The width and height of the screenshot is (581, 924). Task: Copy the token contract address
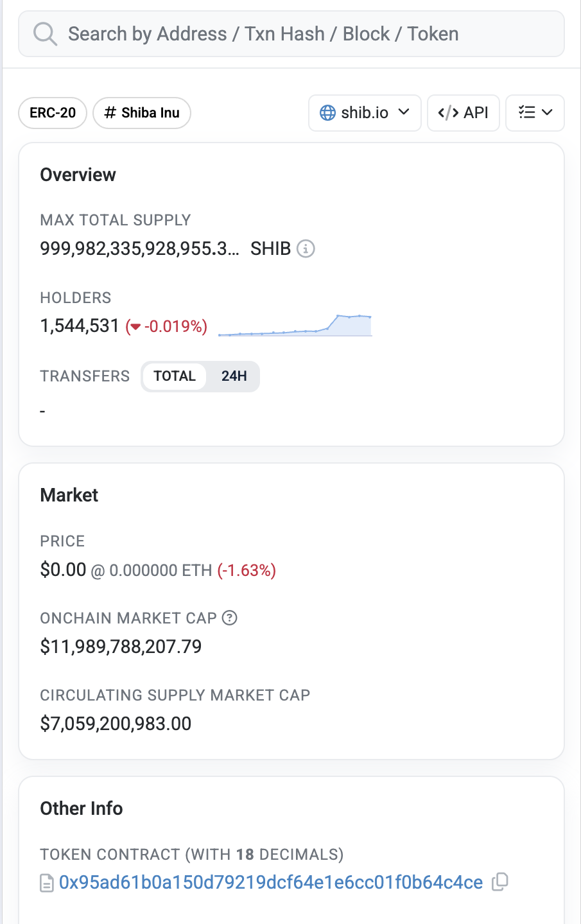pyautogui.click(x=499, y=882)
